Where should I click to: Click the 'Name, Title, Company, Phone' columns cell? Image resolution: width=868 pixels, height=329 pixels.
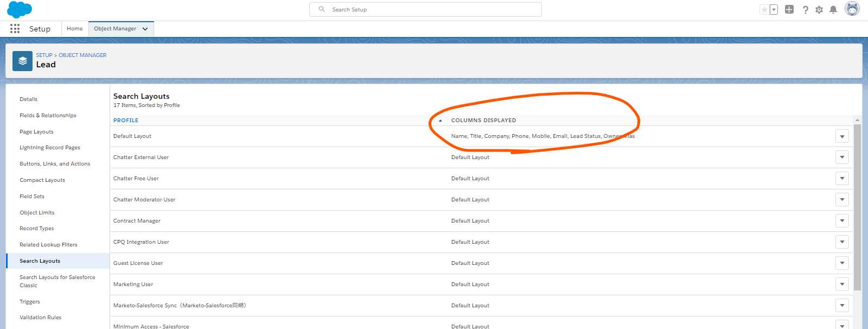tap(543, 136)
